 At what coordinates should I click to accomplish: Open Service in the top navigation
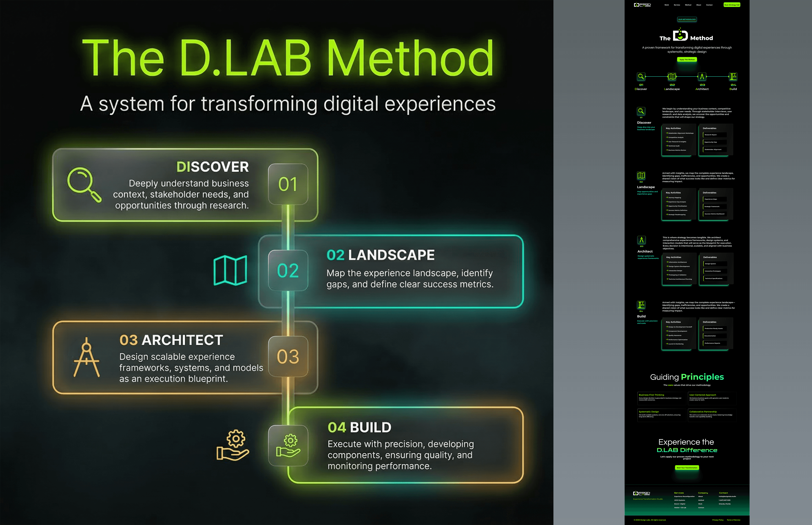pos(677,5)
